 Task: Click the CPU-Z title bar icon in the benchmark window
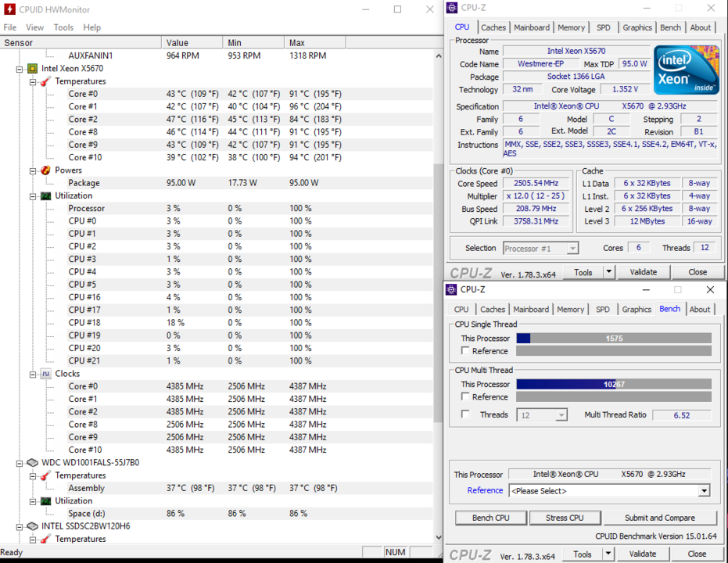[x=451, y=289]
